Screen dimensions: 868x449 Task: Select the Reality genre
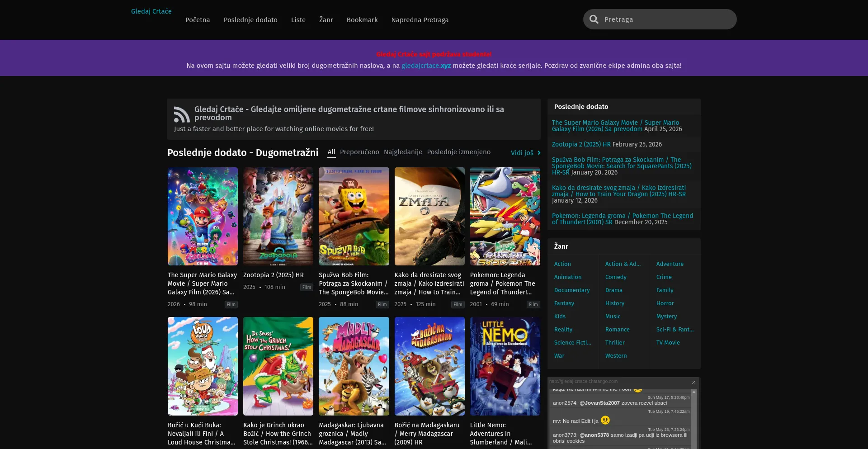pos(563,330)
